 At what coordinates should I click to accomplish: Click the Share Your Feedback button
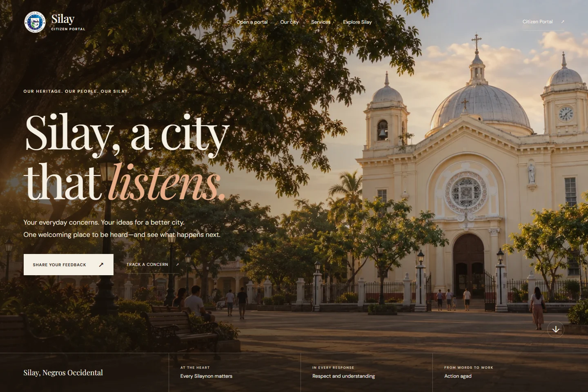point(69,265)
